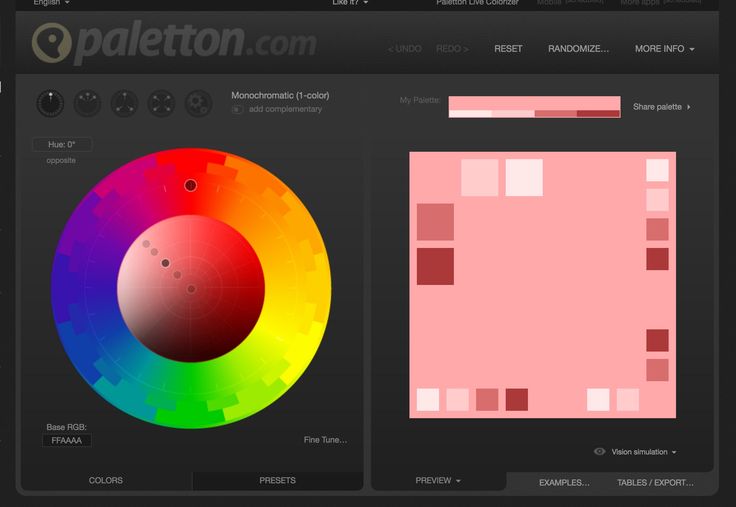This screenshot has height=507, width=736.
Task: Open TABLES / EXPORT... tab
Action: [x=655, y=483]
